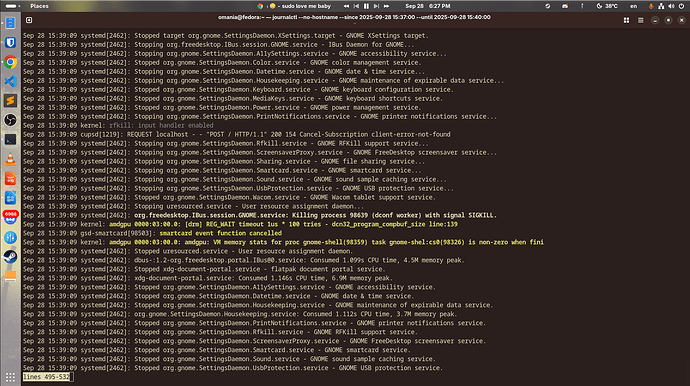Screen dimensions: 690x386
Task: Click the red tray indicator icon
Action: point(565,6)
